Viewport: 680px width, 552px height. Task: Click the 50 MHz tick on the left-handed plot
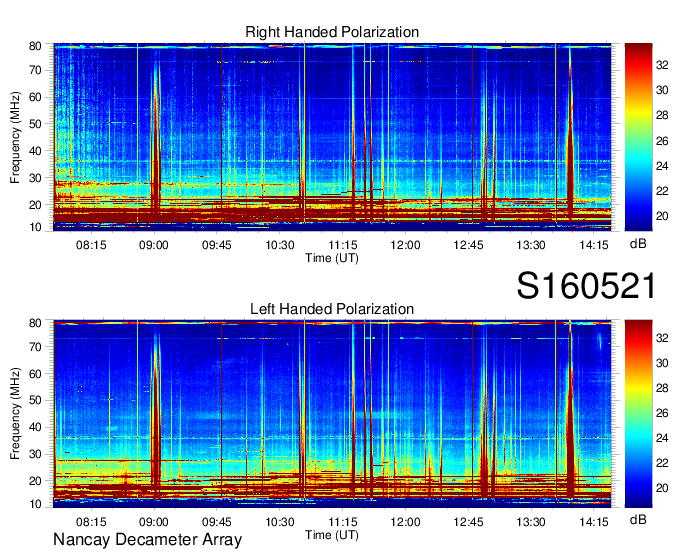(x=35, y=400)
